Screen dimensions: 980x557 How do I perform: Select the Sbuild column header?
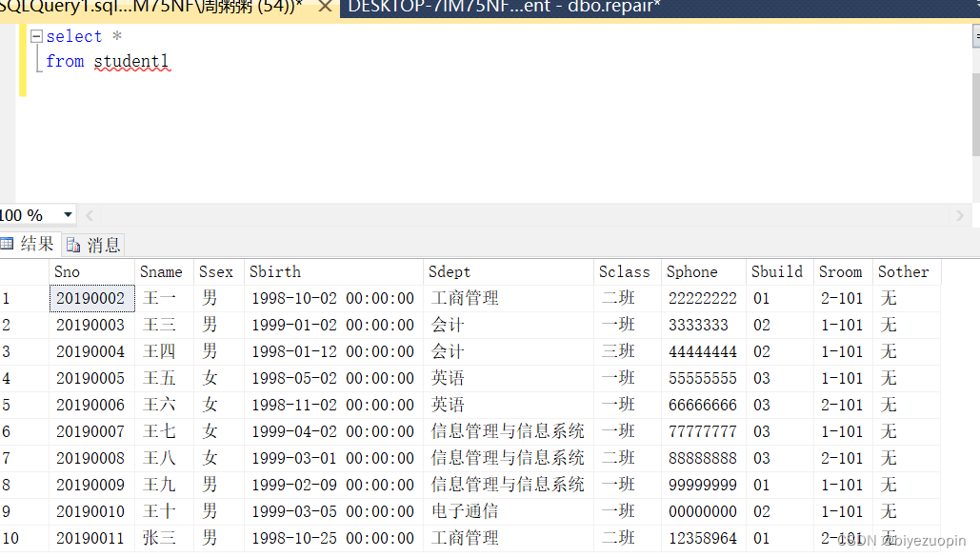(x=780, y=272)
